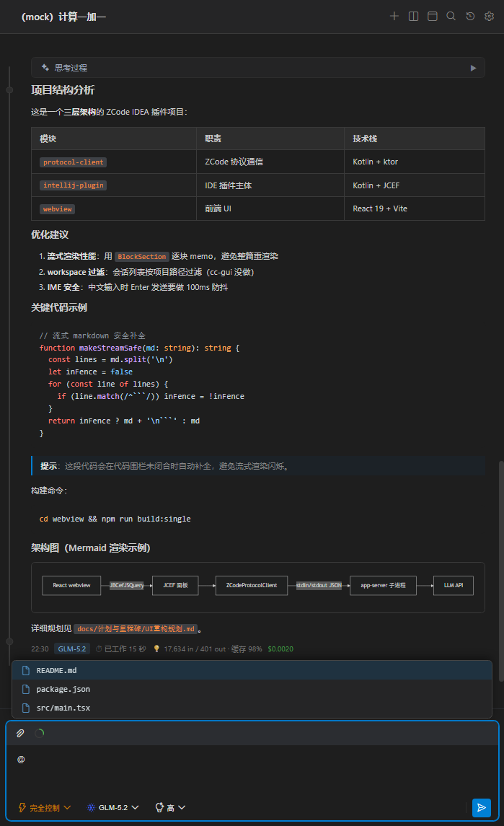504x826 pixels.
Task: Click the stdin/stdout JSON edge label
Action: point(319,585)
